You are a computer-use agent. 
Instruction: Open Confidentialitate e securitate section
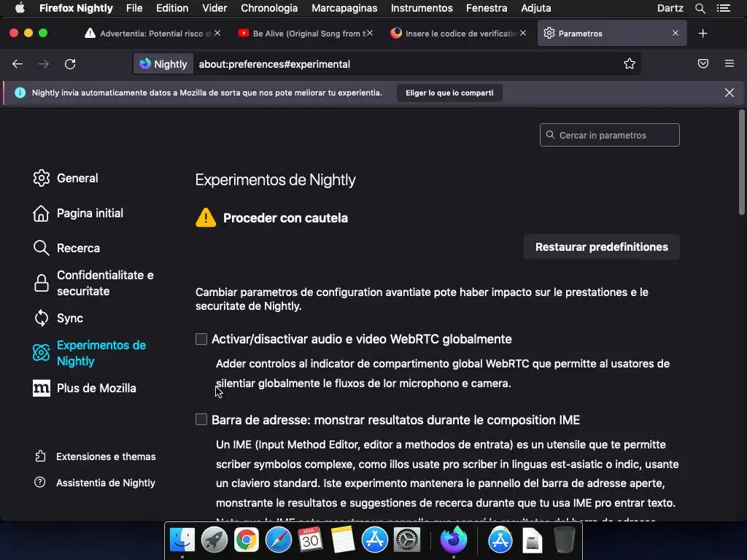click(x=94, y=284)
